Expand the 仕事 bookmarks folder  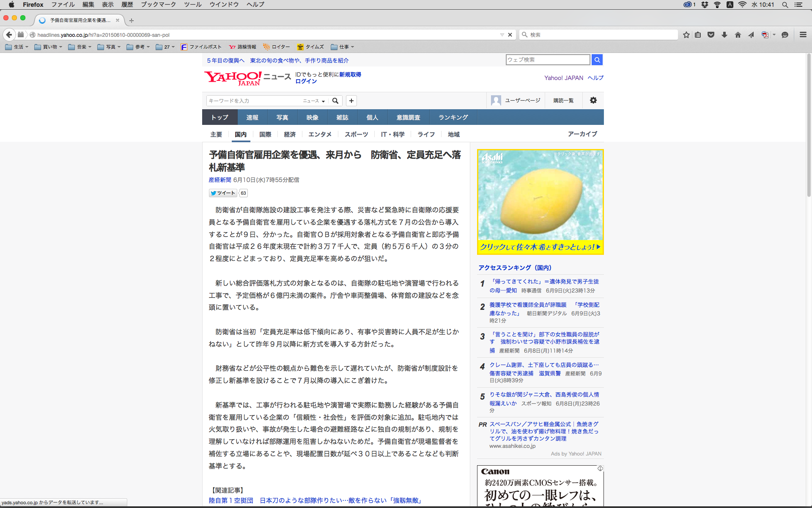pyautogui.click(x=343, y=47)
